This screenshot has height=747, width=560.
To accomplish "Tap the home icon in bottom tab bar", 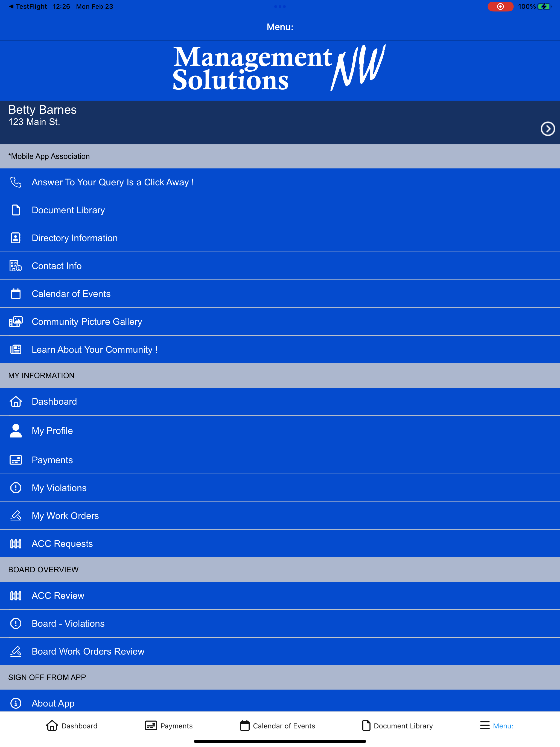I will [52, 725].
